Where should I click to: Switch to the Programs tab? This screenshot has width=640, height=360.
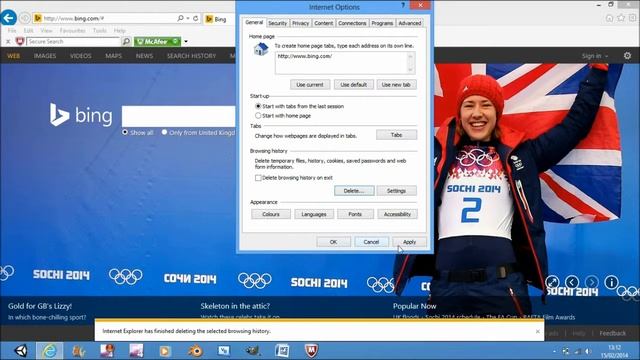[382, 23]
